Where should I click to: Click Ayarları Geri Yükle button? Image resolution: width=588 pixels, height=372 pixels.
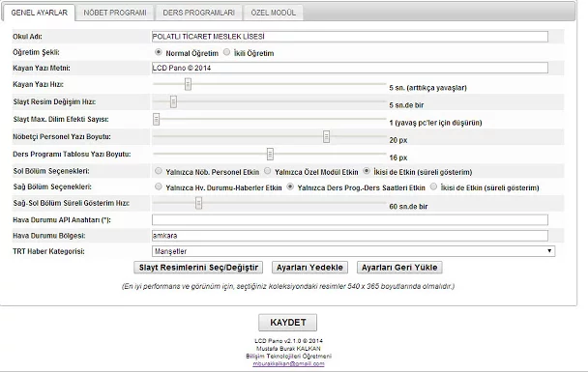click(399, 268)
